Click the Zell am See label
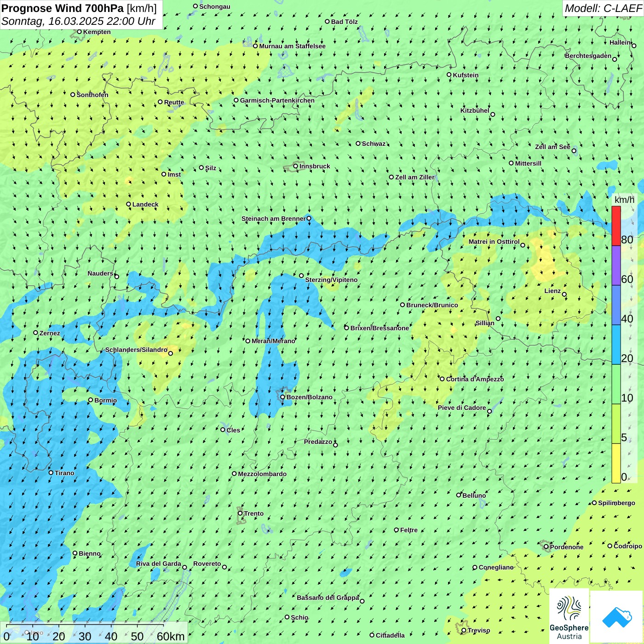Screen dimensions: 644x644 coord(552,147)
